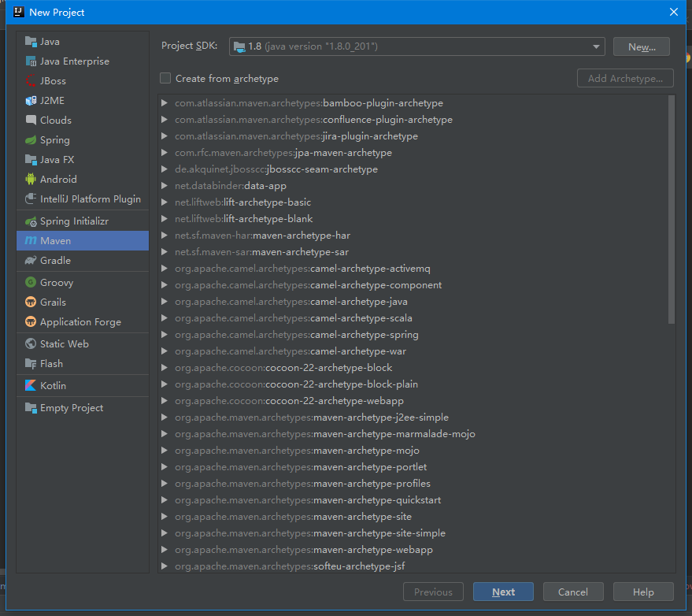The image size is (692, 616).
Task: Click the IntelliJ logo in title bar
Action: pyautogui.click(x=19, y=12)
